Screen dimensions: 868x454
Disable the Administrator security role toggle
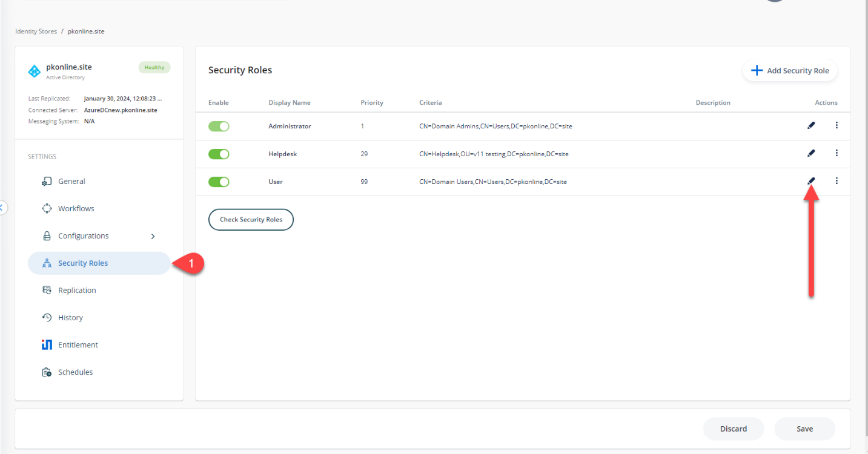point(219,126)
